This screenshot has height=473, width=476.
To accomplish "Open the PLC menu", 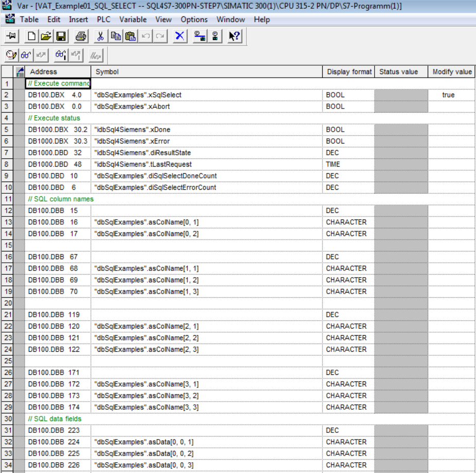I will pos(103,20).
